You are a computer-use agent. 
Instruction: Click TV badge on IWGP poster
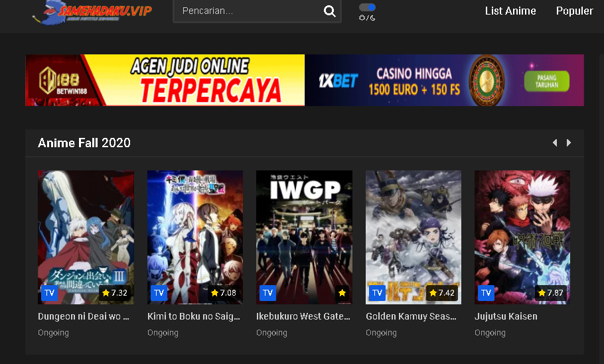click(267, 293)
